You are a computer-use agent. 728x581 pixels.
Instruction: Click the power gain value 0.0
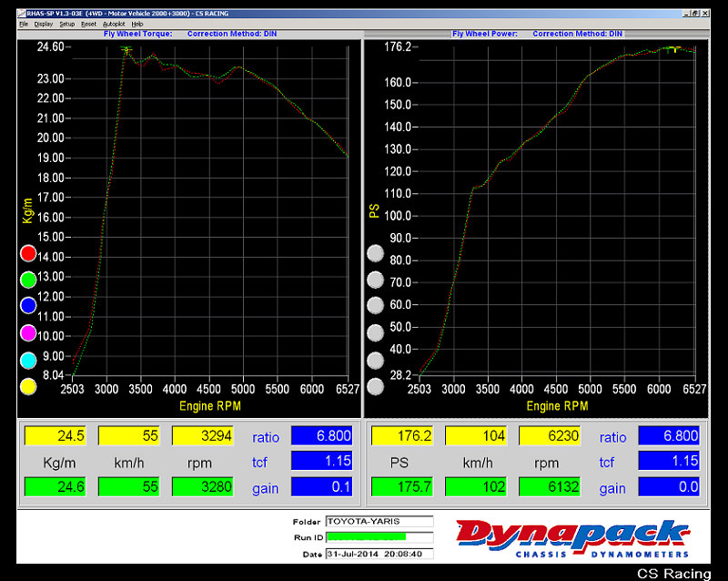coord(669,486)
